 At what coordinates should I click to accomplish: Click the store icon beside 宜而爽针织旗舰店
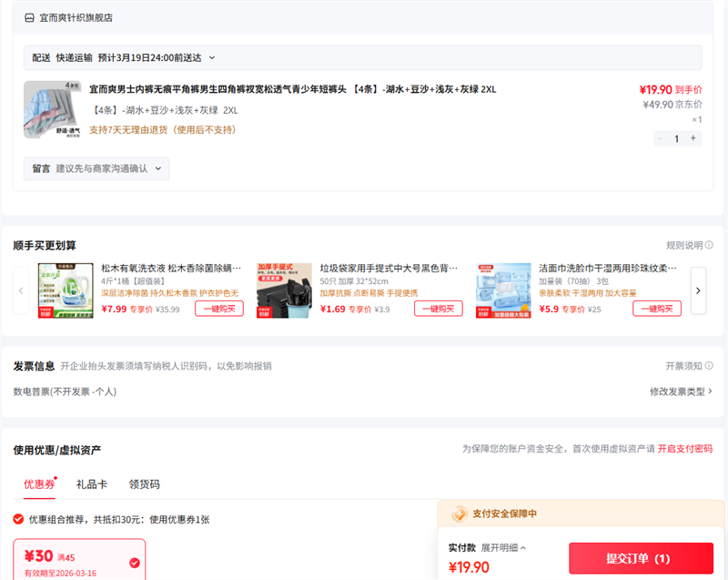(29, 17)
